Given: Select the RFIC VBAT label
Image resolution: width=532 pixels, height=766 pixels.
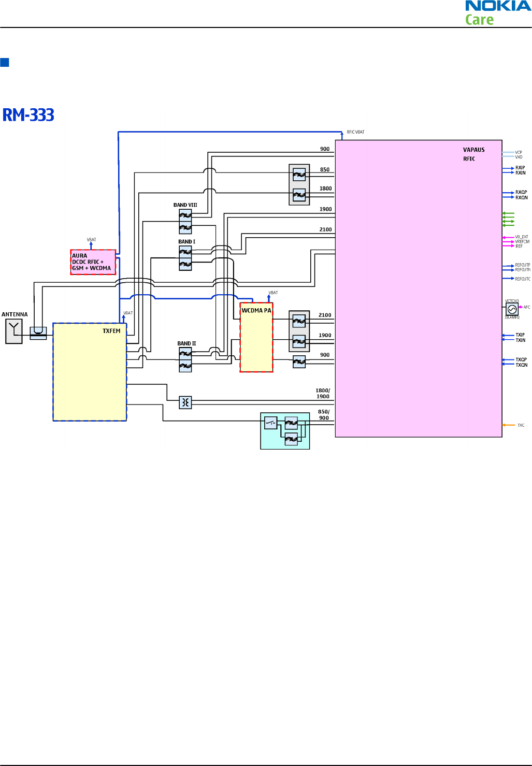Looking at the screenshot, I should click(355, 132).
